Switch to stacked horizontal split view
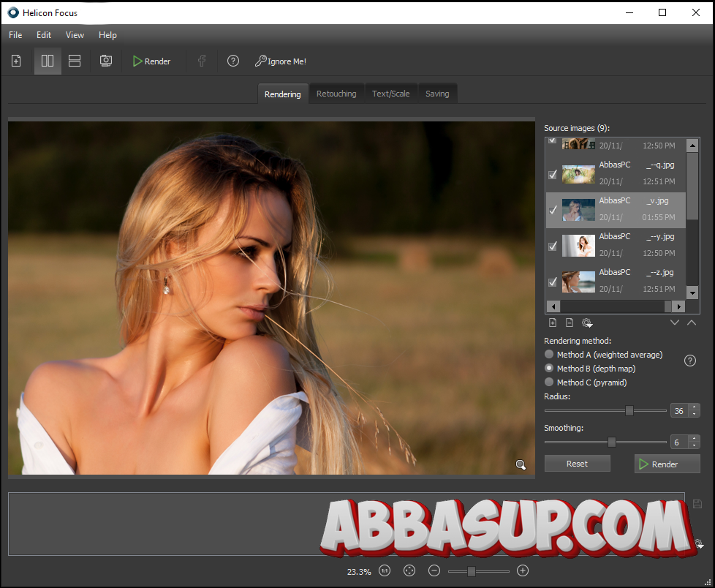715x588 pixels. (x=75, y=61)
